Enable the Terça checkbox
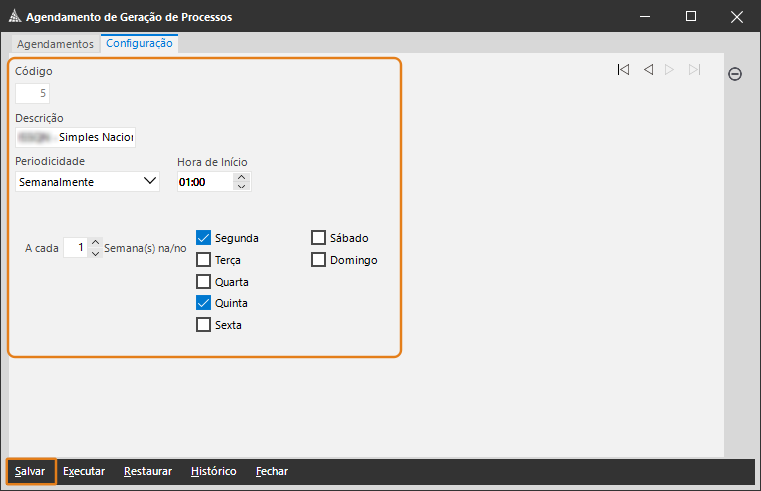Viewport: 761px width, 491px height. [x=204, y=260]
